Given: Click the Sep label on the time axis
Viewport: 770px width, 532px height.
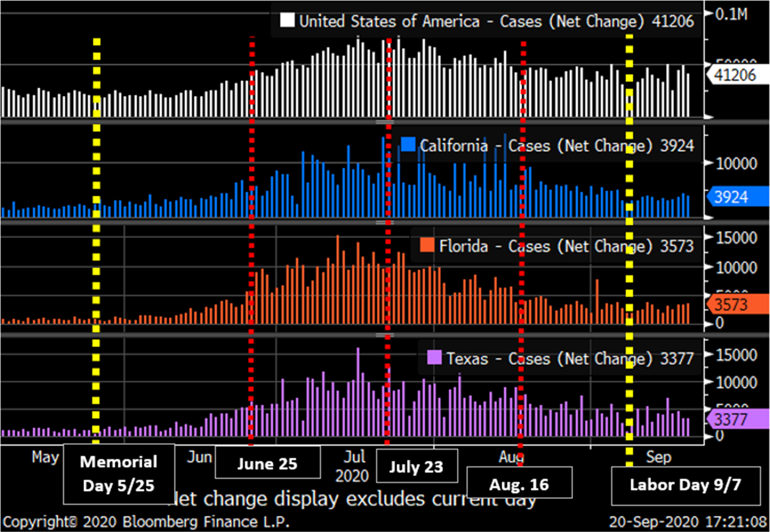Looking at the screenshot, I should [x=658, y=457].
